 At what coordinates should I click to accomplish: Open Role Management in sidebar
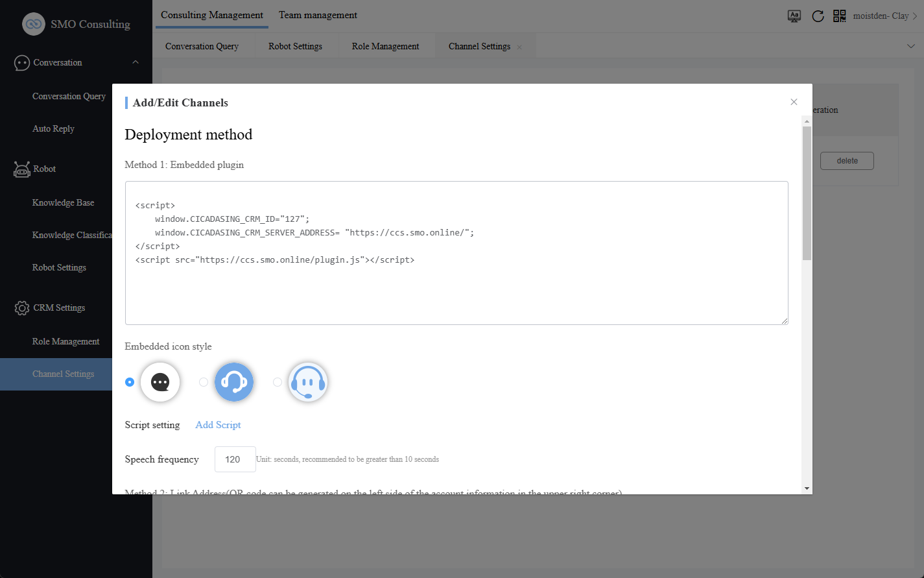pyautogui.click(x=65, y=341)
